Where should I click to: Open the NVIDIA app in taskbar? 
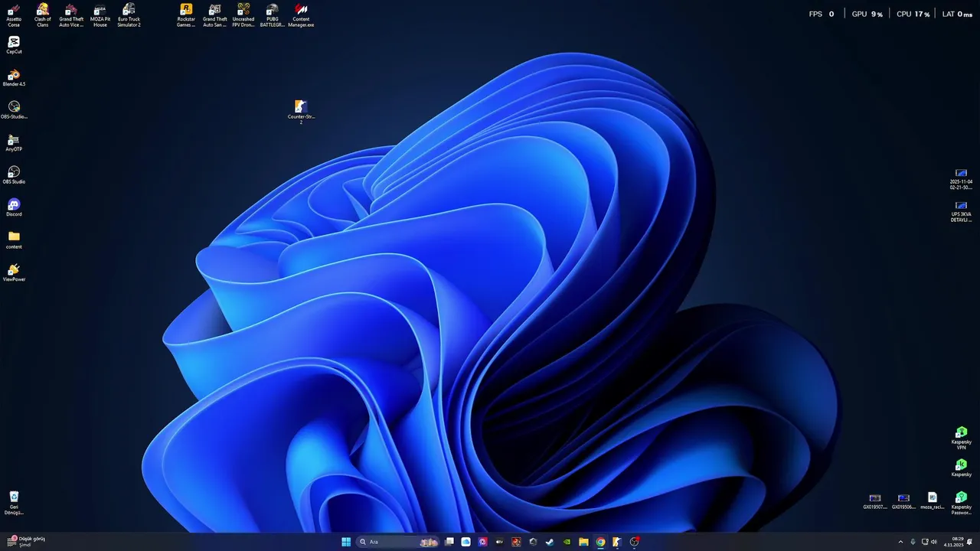point(567,542)
